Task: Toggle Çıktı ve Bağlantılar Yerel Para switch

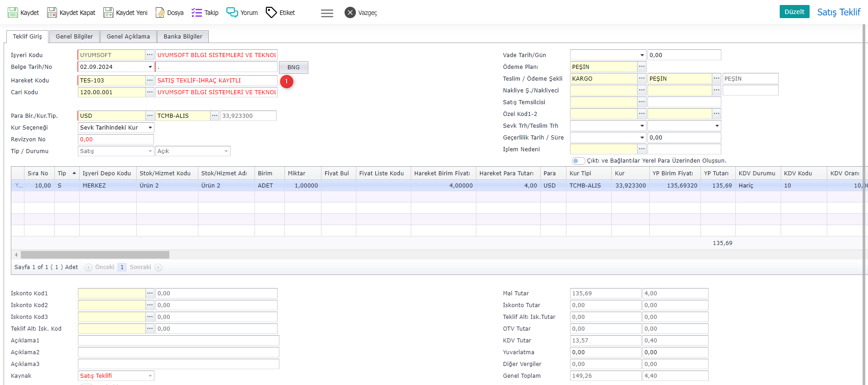Action: tap(578, 161)
